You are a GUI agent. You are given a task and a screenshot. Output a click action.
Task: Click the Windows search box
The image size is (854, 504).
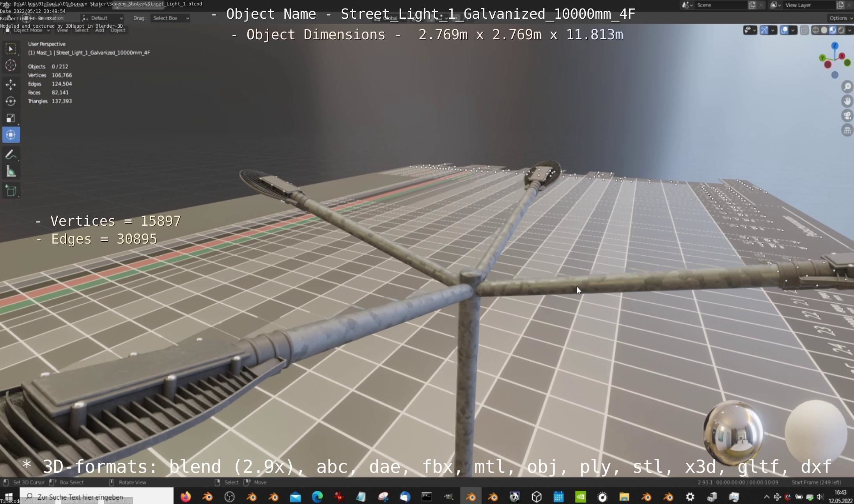96,497
